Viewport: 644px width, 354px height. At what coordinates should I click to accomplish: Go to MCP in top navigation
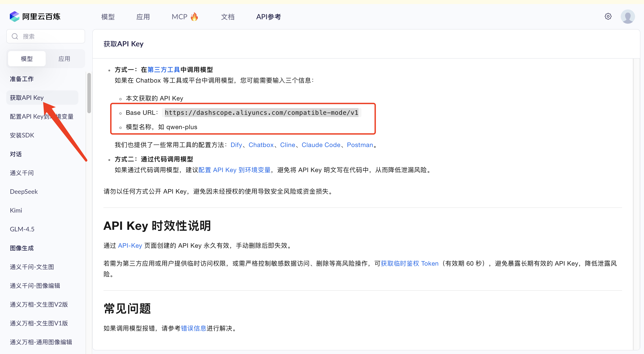[179, 17]
